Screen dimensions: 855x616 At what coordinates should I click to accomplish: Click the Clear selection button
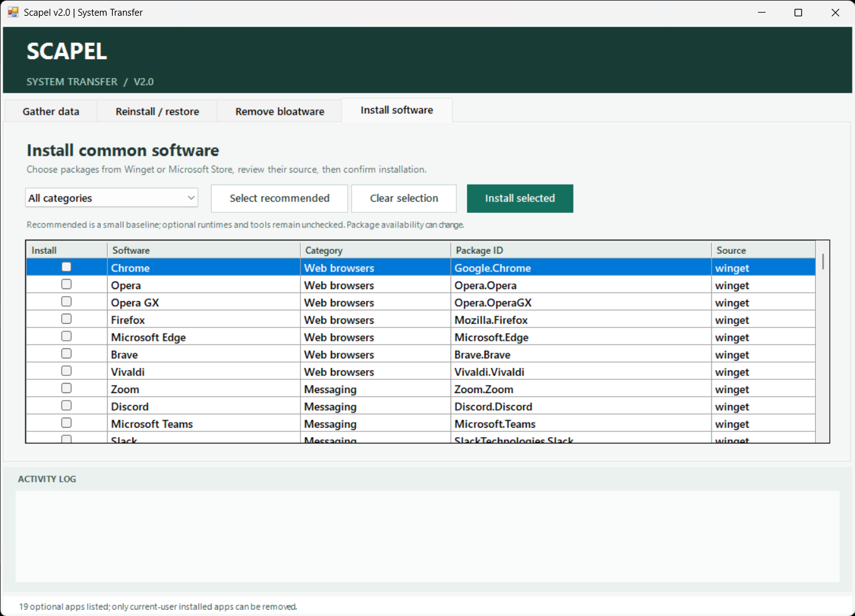pyautogui.click(x=404, y=198)
